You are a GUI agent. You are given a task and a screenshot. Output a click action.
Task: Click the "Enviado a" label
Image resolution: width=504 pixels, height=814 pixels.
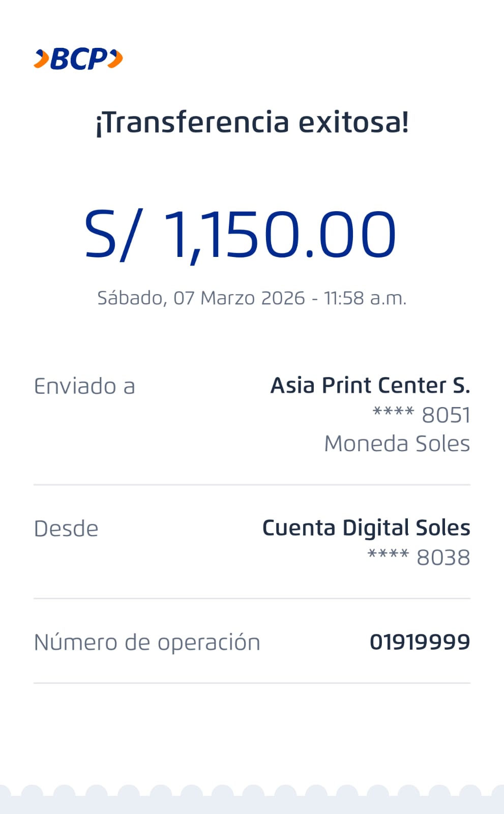(84, 387)
